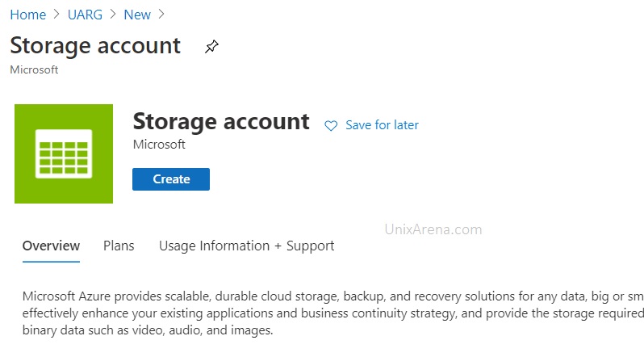
Task: Click the heart icon beside Save for later
Action: (x=331, y=125)
